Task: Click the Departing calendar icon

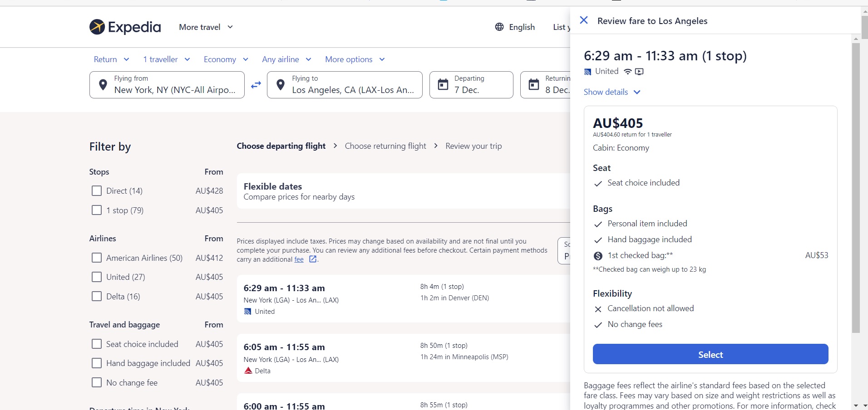Action: [x=443, y=84]
